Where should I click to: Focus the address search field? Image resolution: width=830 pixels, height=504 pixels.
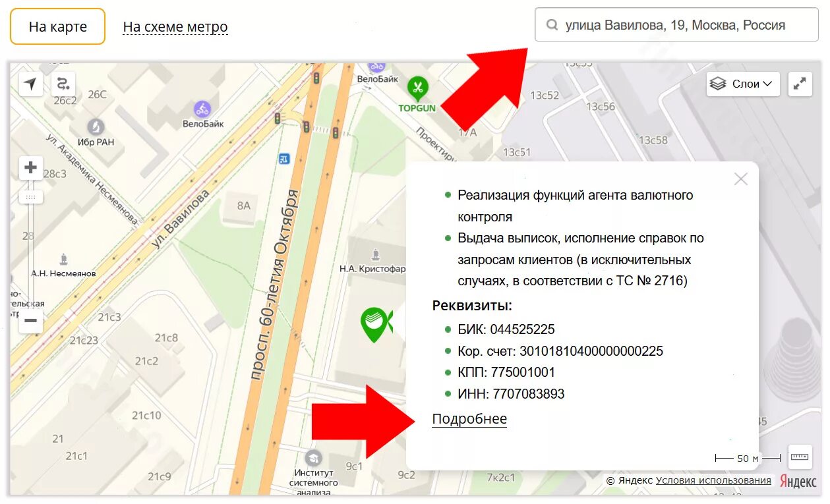pyautogui.click(x=676, y=25)
